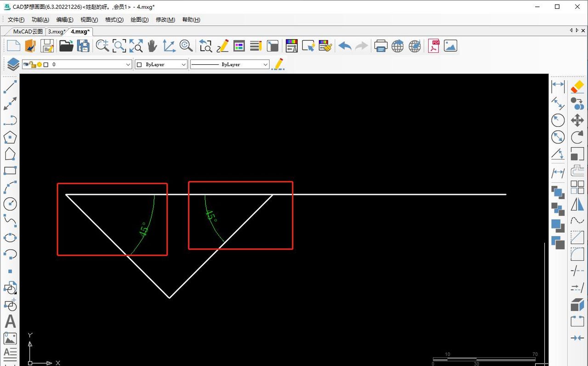This screenshot has width=588, height=366.
Task: Select the Copy objects tool
Action: coord(577,103)
